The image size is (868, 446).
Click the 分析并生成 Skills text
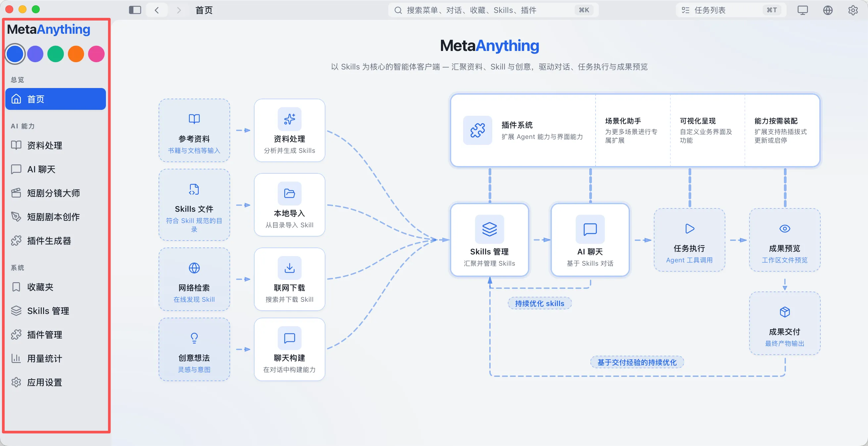pyautogui.click(x=289, y=151)
